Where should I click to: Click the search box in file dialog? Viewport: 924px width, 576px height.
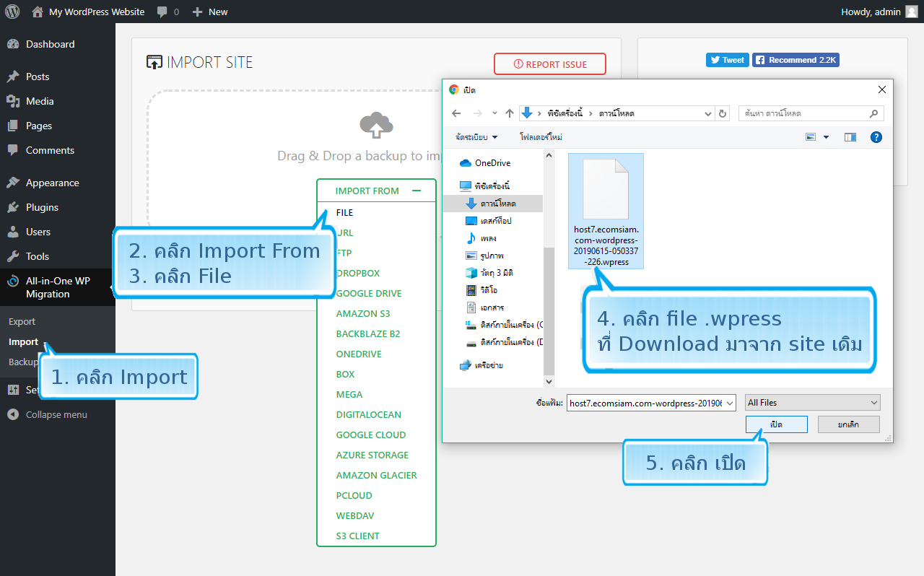tap(811, 113)
